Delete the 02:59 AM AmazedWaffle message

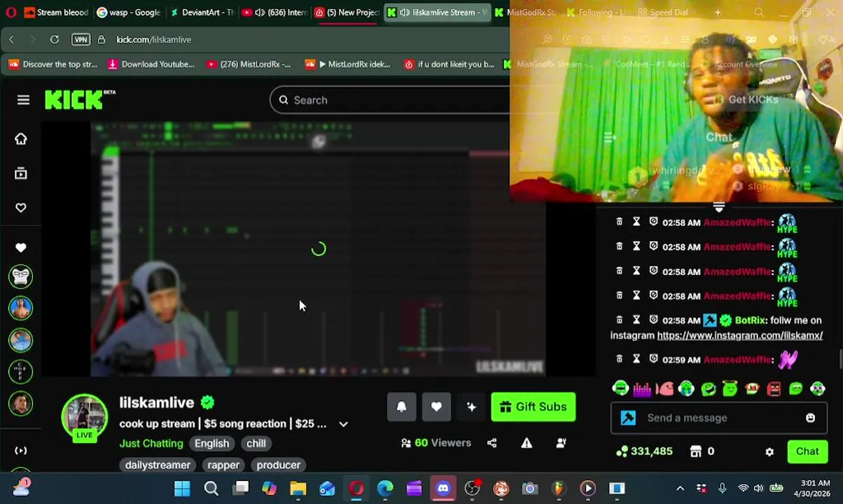click(x=619, y=358)
